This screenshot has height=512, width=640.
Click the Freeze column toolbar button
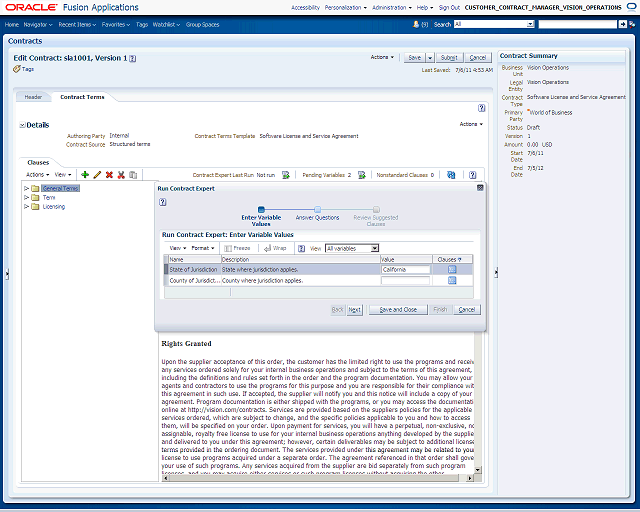pos(237,248)
